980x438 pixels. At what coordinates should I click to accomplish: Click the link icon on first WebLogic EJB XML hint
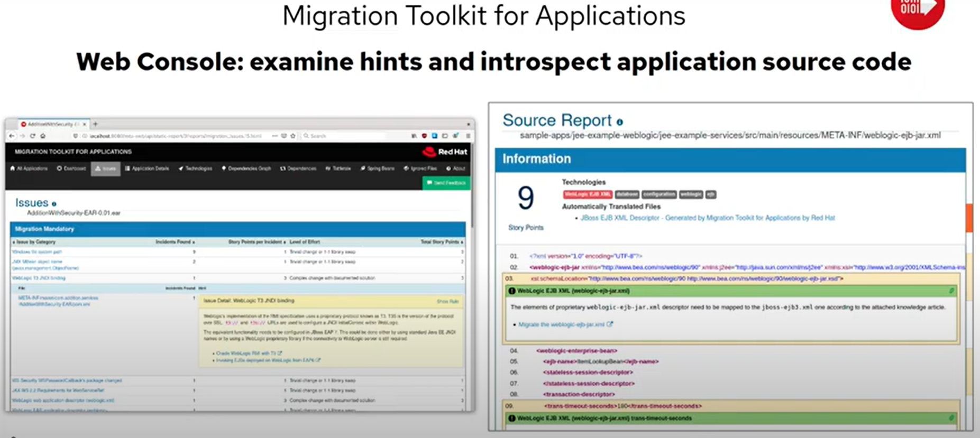click(x=951, y=291)
